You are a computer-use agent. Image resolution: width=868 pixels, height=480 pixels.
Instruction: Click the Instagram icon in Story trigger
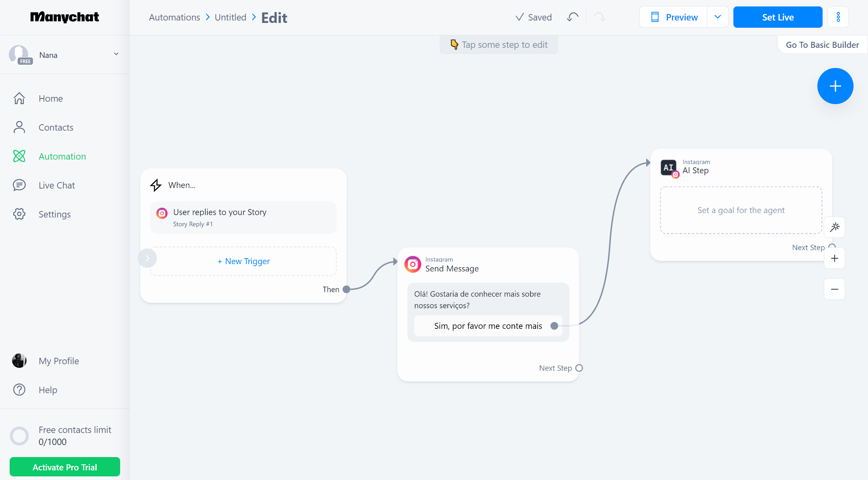162,213
